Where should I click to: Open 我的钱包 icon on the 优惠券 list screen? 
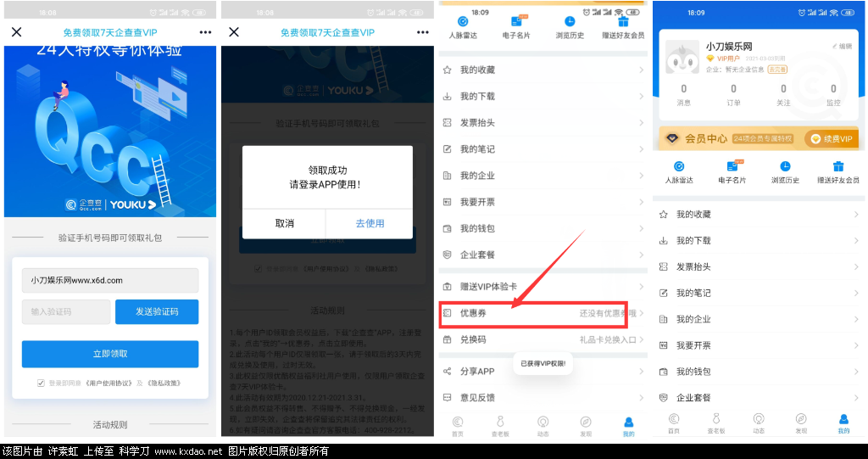(448, 228)
